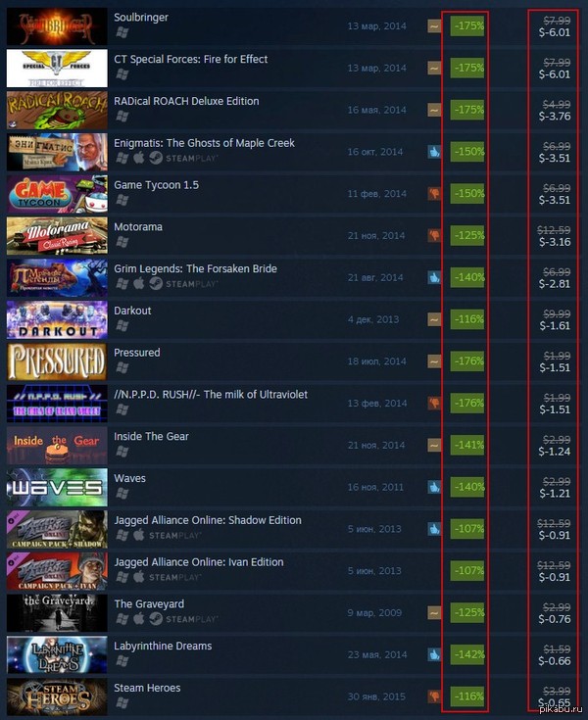The width and height of the screenshot is (588, 720).
Task: Click the $-1.61 price for Darkout
Action: pos(555,326)
